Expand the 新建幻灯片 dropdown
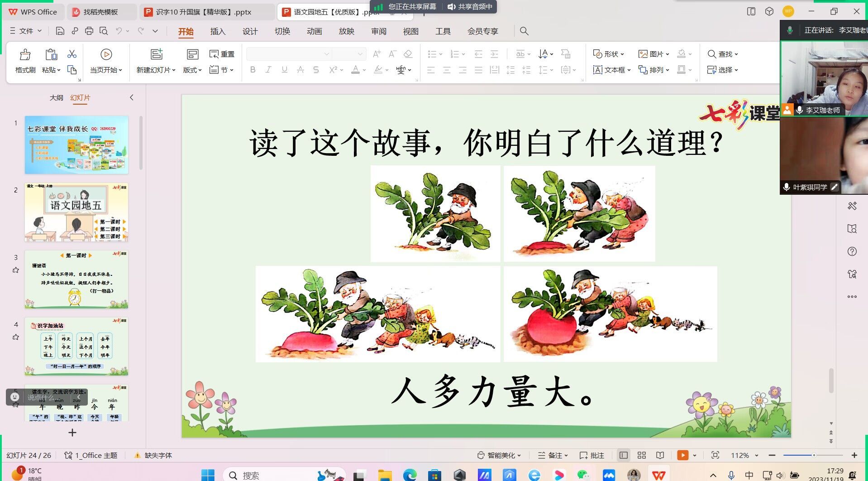The image size is (868, 481). point(156,70)
